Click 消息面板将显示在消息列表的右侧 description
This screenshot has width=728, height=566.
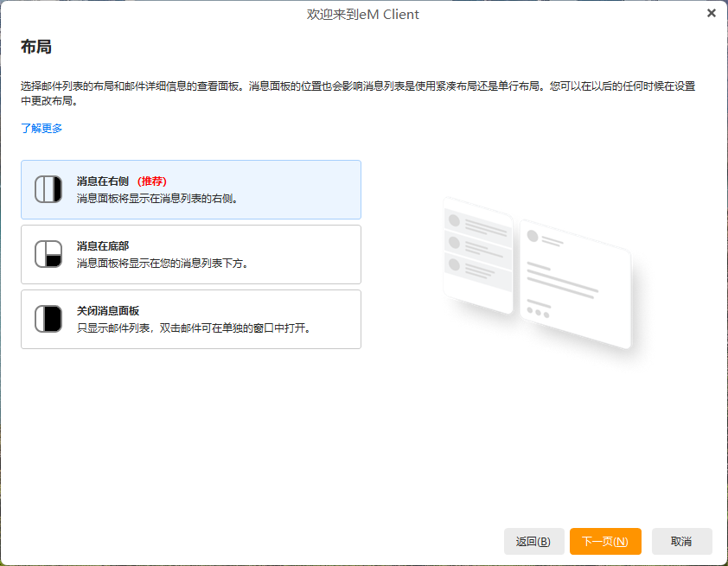(x=158, y=199)
